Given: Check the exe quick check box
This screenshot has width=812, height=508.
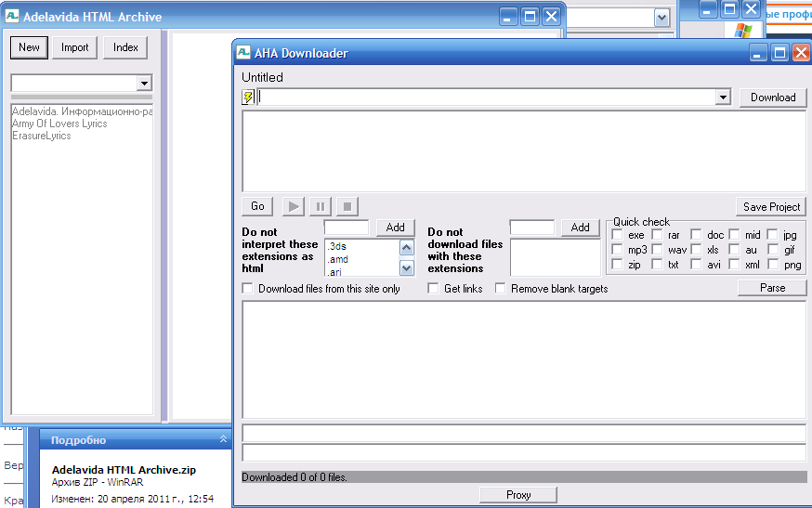Looking at the screenshot, I should click(617, 235).
